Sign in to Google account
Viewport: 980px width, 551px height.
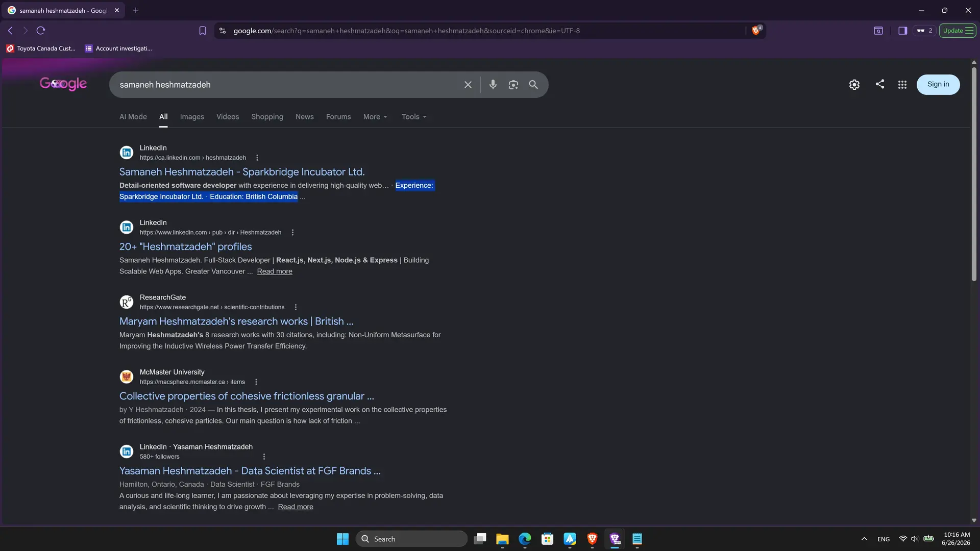click(938, 85)
